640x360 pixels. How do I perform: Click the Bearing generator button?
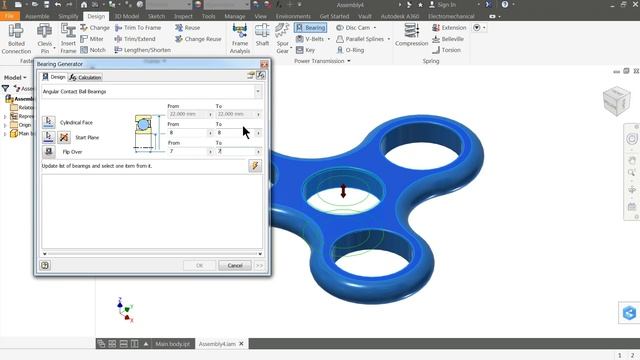pos(311,27)
